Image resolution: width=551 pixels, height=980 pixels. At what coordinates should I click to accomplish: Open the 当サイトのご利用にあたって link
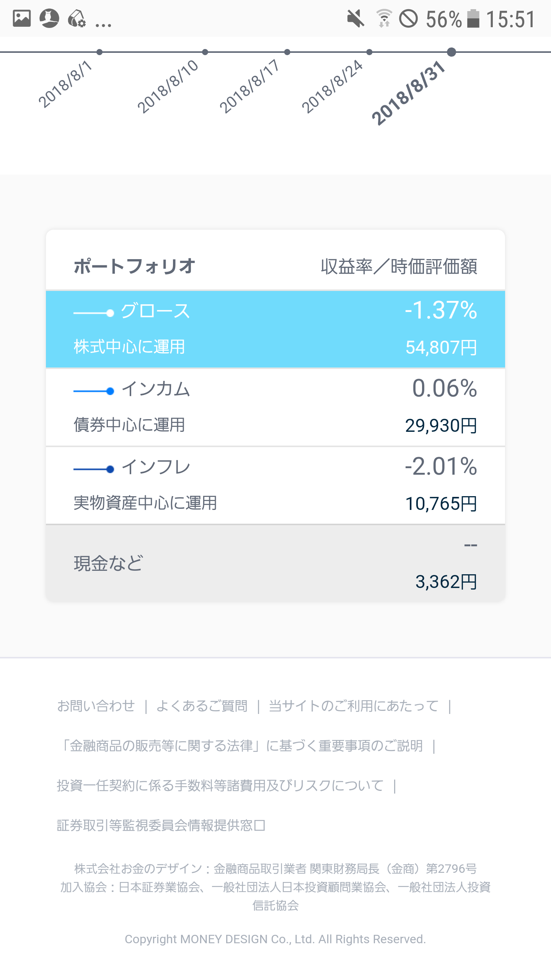pos(354,706)
